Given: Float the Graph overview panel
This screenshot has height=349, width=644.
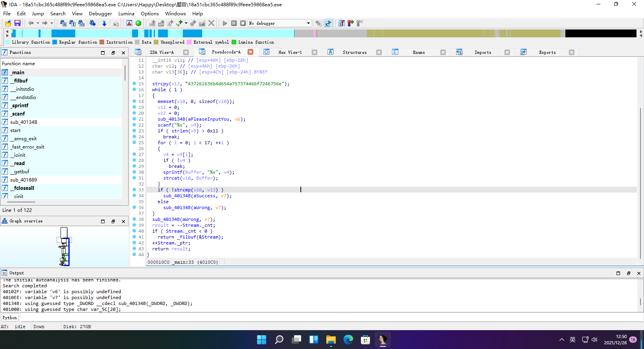Looking at the screenshot, I should pos(113,221).
